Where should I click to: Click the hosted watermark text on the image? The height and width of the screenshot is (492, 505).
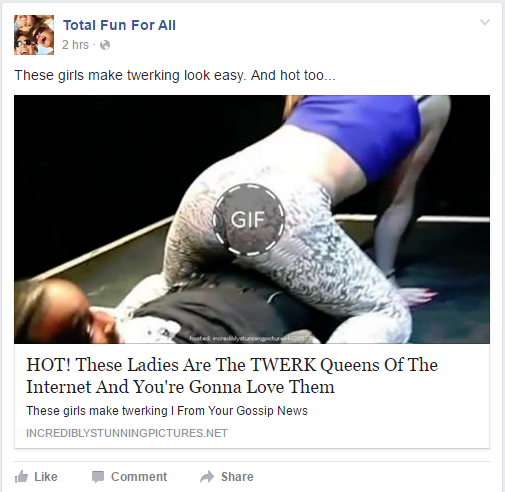(x=250, y=339)
